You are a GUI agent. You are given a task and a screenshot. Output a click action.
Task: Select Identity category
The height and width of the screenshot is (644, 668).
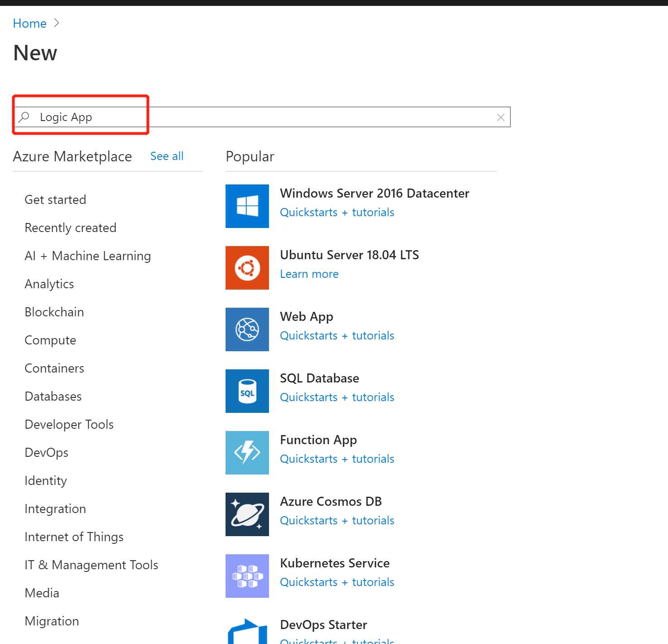pos(46,481)
